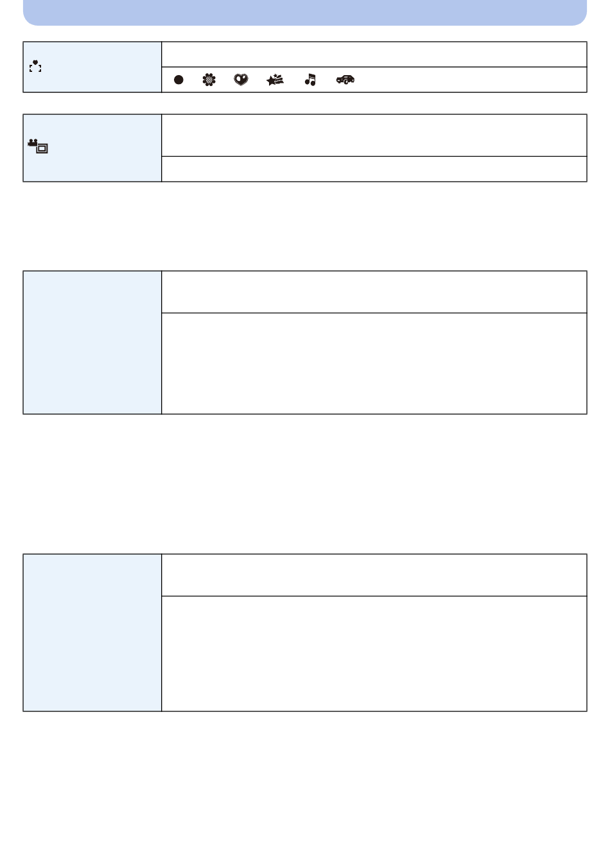
Task: Click blue label cell of third table
Action: (x=92, y=342)
